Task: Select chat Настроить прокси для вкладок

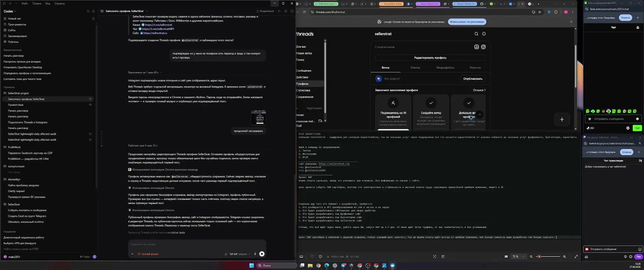Action: (22, 61)
